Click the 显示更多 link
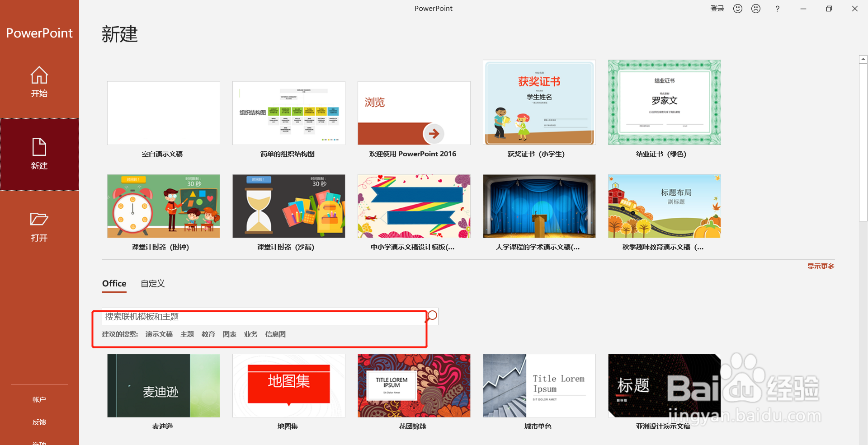Image resolution: width=868 pixels, height=445 pixels. [x=821, y=267]
